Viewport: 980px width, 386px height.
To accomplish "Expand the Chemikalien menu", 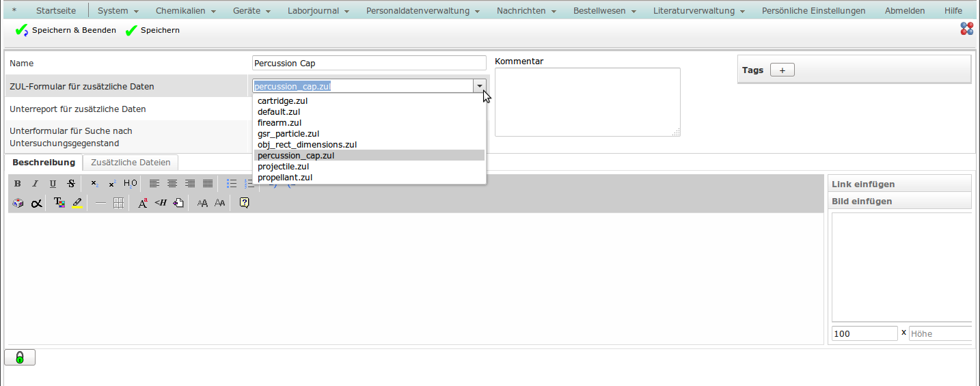I will 185,11.
